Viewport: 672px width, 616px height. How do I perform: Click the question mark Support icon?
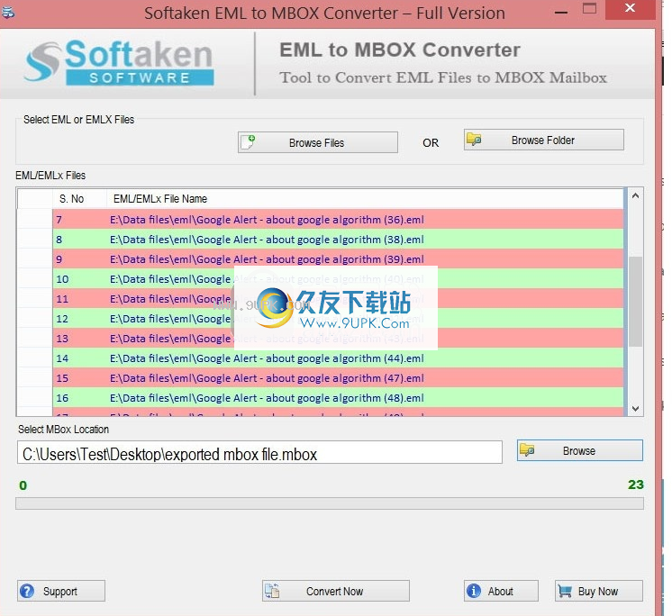pyautogui.click(x=27, y=591)
